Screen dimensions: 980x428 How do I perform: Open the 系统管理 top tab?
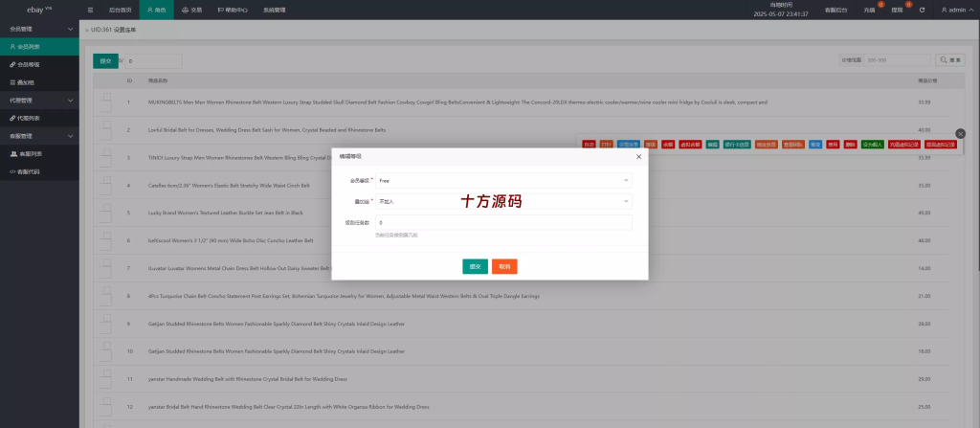pyautogui.click(x=275, y=10)
